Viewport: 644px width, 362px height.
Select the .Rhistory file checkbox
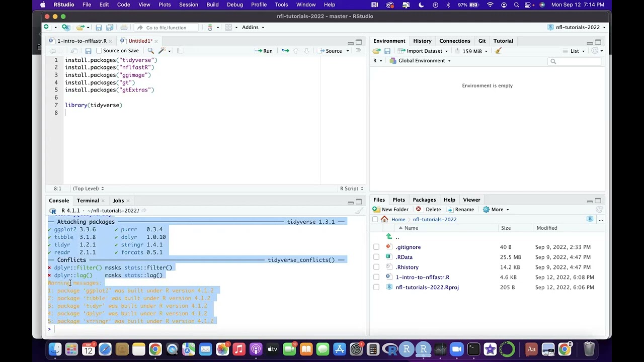(x=376, y=267)
